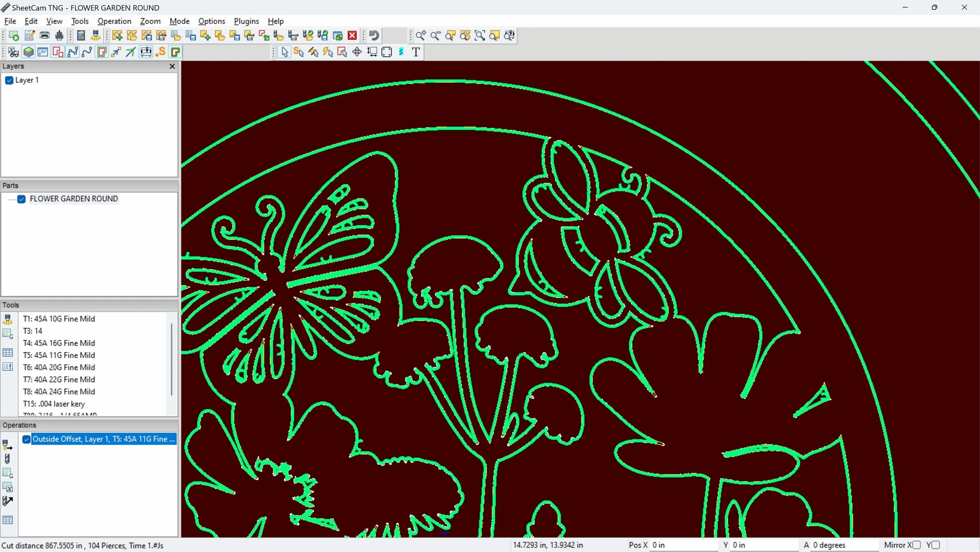980x552 pixels.
Task: Click the Y position input field
Action: click(x=764, y=545)
